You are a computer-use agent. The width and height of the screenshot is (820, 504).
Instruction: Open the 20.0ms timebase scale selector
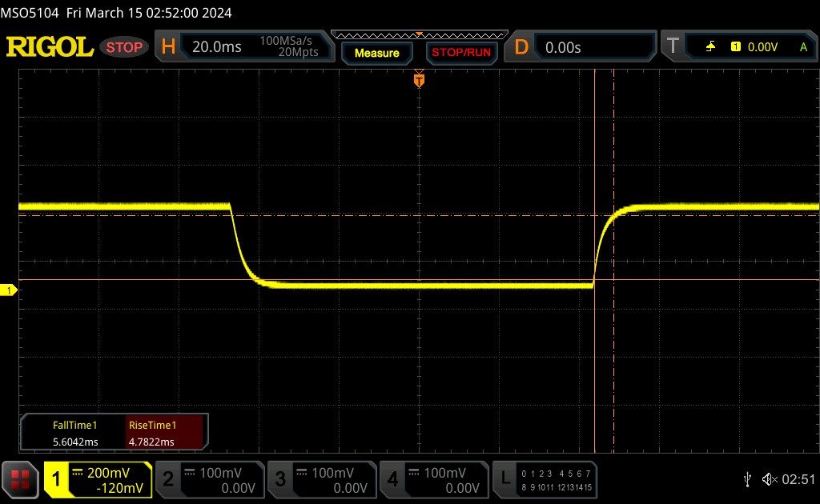coord(217,47)
